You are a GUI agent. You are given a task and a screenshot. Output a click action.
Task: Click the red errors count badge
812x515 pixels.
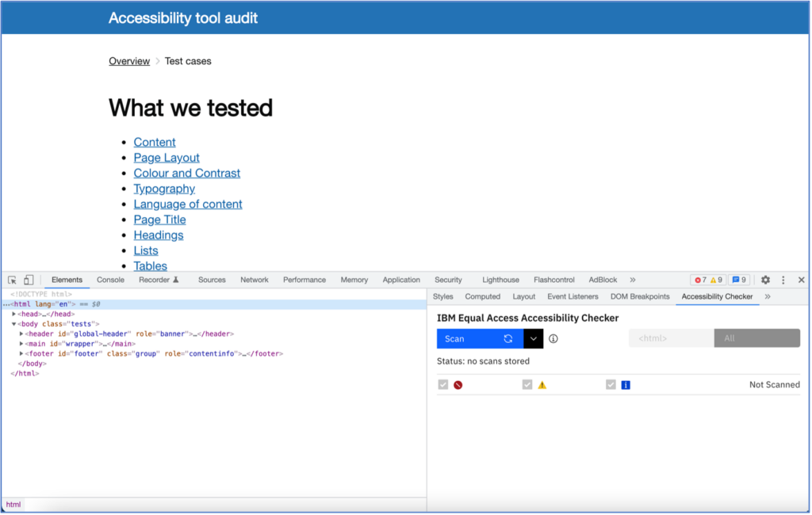click(700, 280)
